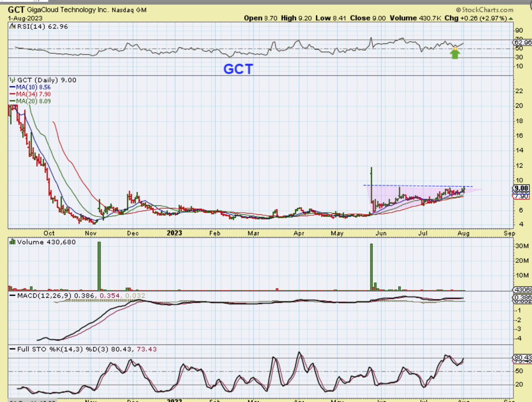Image resolution: width=532 pixels, height=402 pixels.
Task: Click the Aug label under price chart
Action: point(464,233)
